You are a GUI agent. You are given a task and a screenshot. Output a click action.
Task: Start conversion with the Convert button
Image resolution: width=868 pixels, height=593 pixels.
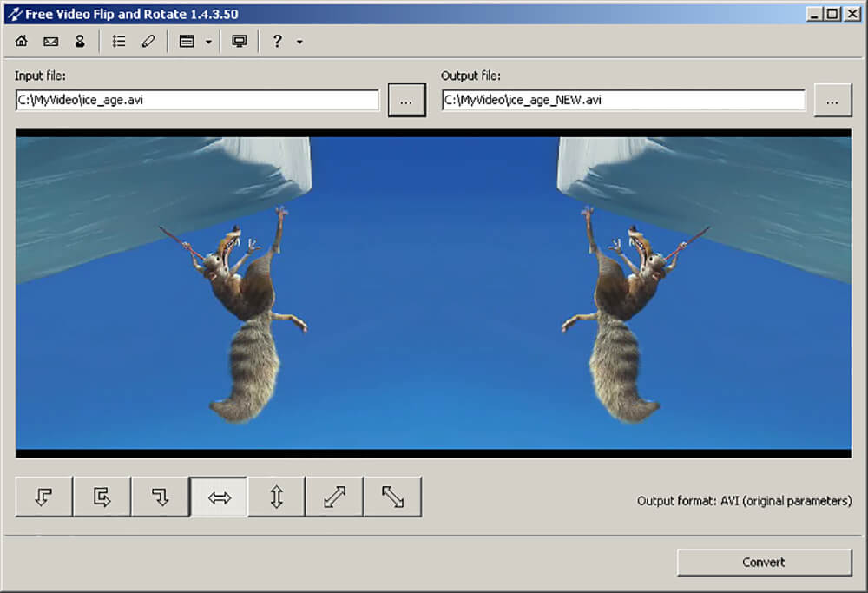tap(764, 562)
